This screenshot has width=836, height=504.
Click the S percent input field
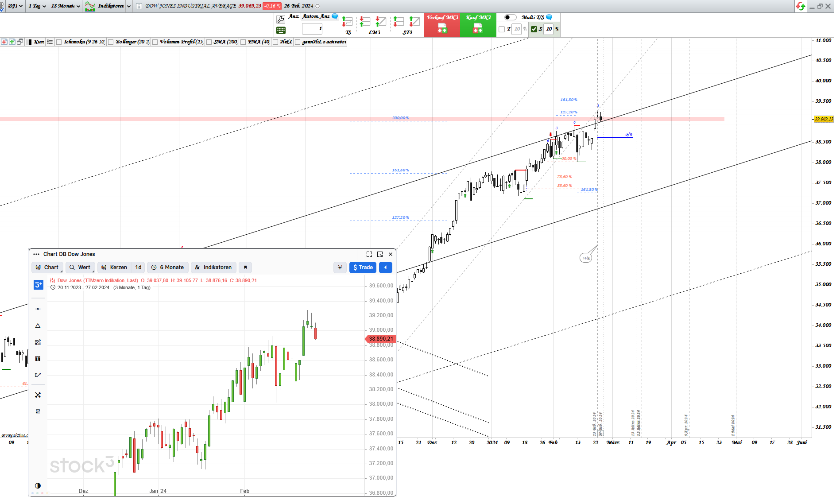pos(549,29)
